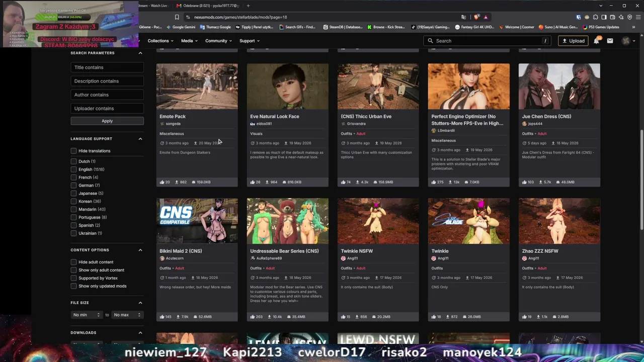Click the downloads icon on Eve Natural Look Face
Image resolution: width=644 pixels, height=362 pixels.
267,182
